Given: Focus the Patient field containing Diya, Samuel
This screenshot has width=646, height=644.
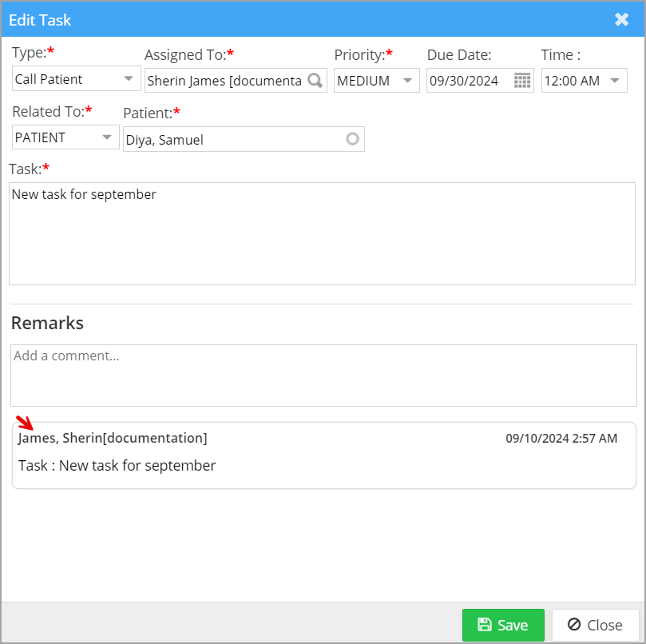Looking at the screenshot, I should [x=232, y=139].
